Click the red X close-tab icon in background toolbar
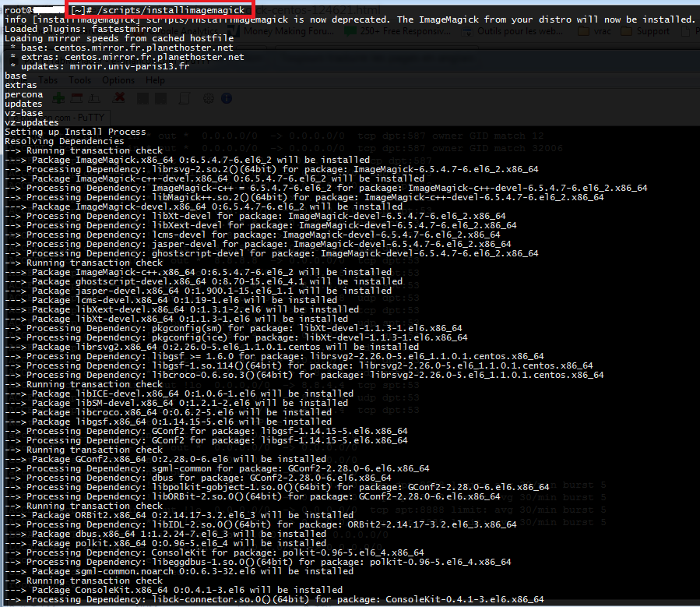The image size is (700, 607). click(119, 98)
